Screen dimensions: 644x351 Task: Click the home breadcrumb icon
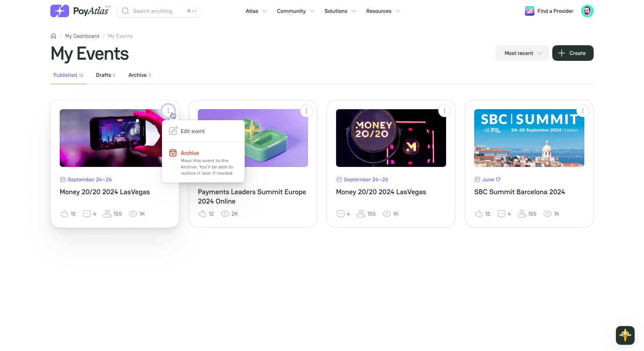53,36
